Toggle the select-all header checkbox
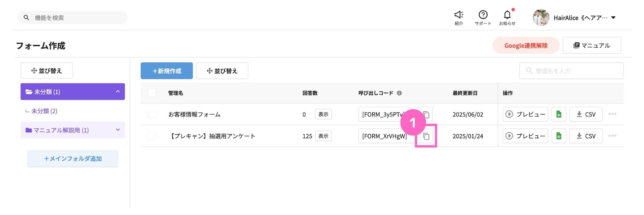The width and height of the screenshot is (644, 215). tap(152, 93)
